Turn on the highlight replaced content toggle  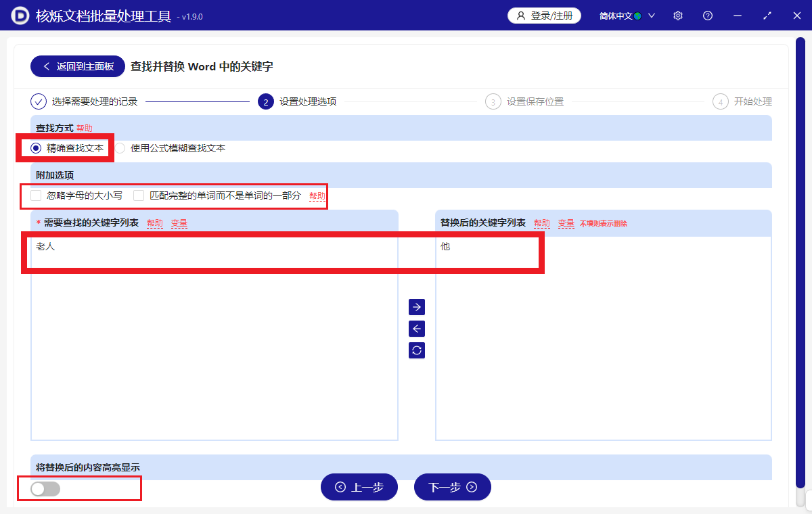[x=45, y=488]
